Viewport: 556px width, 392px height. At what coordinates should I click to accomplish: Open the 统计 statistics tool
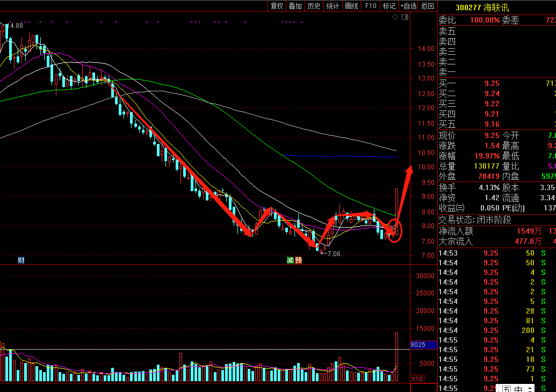[x=333, y=6]
